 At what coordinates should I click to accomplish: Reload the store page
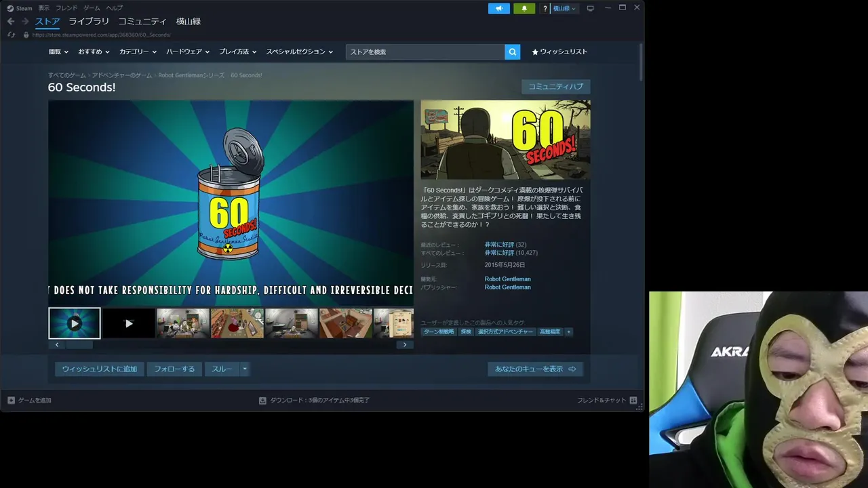tap(11, 35)
